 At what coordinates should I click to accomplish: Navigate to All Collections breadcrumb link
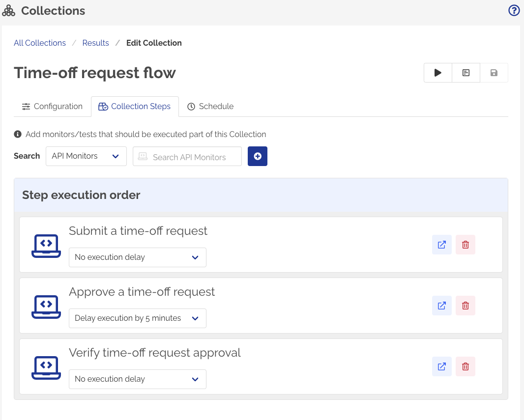39,43
